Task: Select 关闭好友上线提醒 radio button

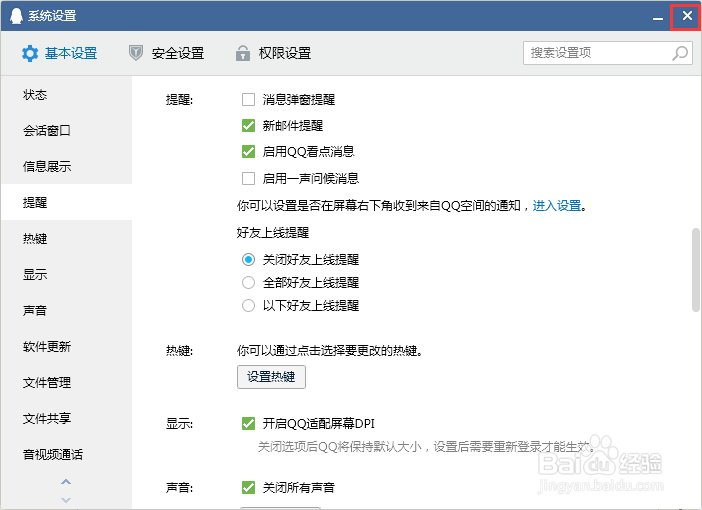Action: tap(248, 259)
